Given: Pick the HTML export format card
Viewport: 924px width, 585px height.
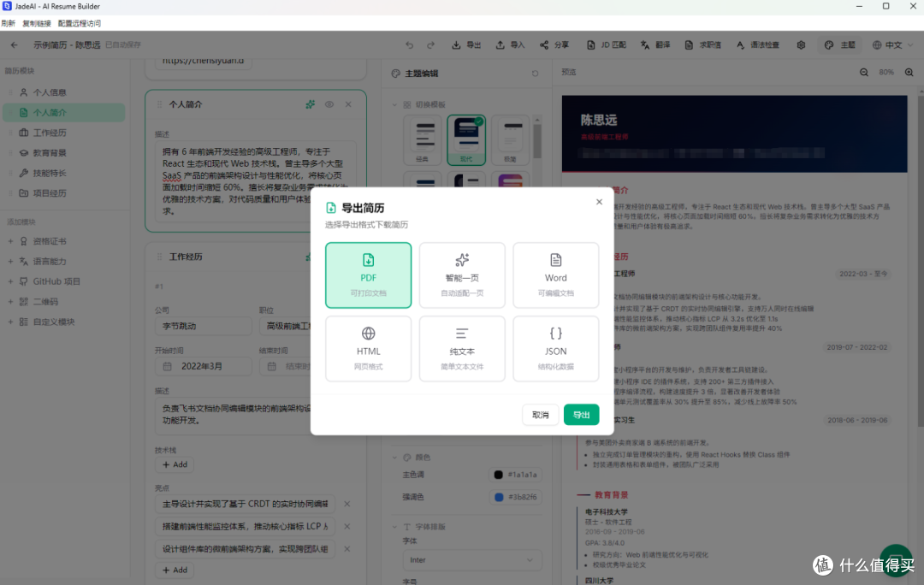Looking at the screenshot, I should (x=368, y=349).
